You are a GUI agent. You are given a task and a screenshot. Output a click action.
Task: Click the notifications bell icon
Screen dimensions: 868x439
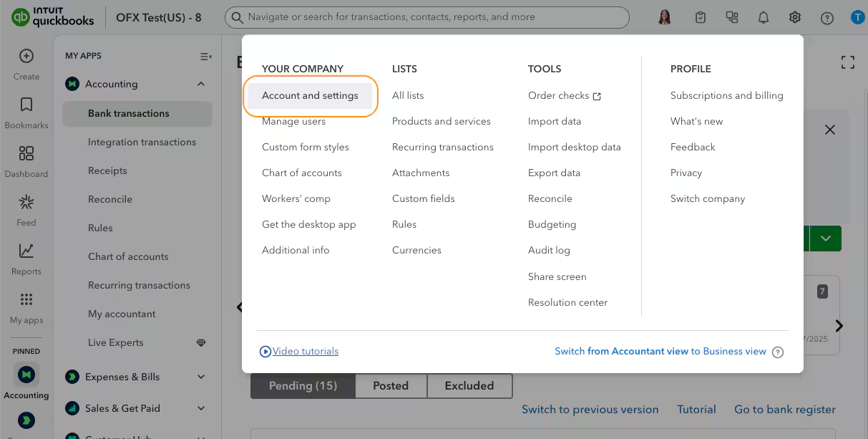click(764, 18)
